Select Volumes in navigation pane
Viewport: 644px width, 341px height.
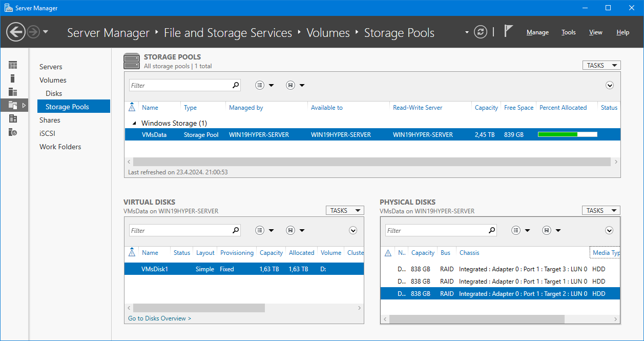tap(53, 80)
